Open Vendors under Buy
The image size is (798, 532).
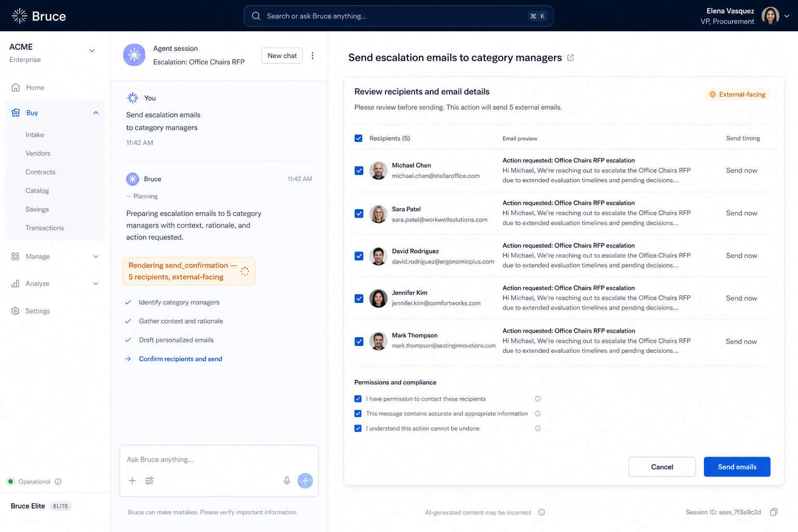(x=38, y=153)
